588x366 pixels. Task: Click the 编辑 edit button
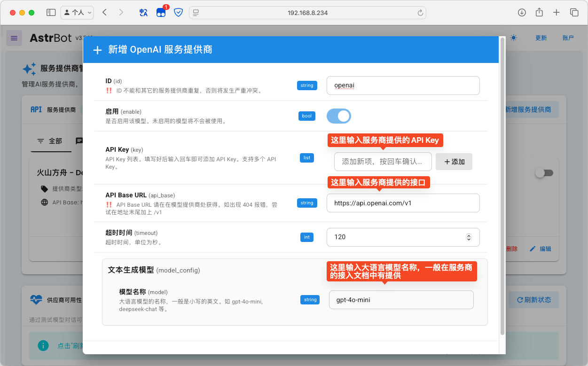pos(541,249)
